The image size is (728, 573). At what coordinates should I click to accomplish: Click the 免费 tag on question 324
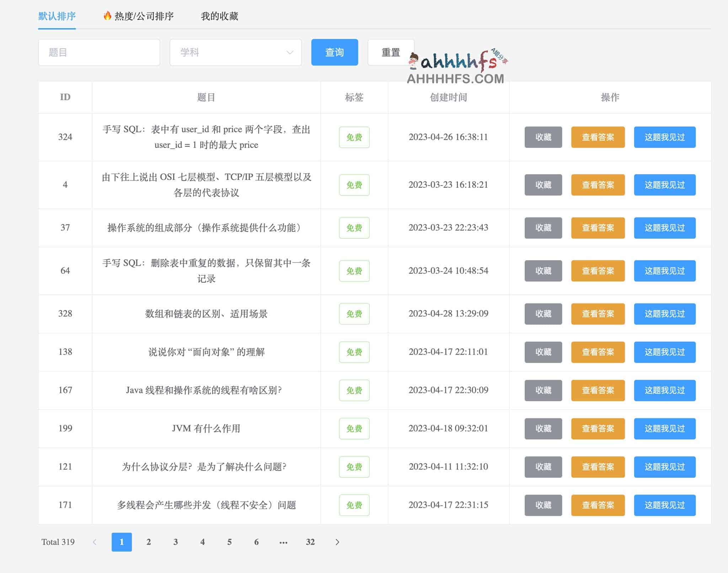[x=354, y=137]
